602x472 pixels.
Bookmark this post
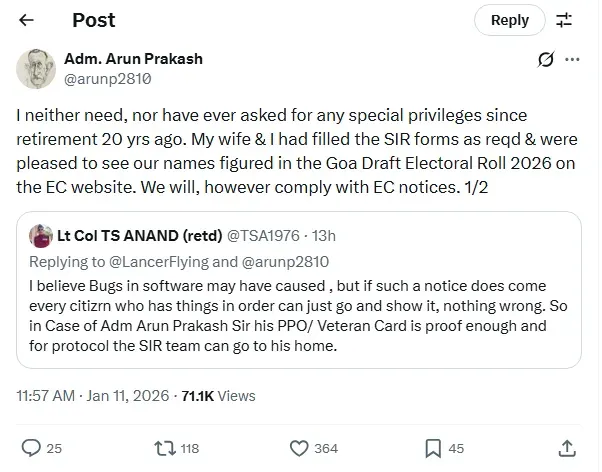[433, 448]
